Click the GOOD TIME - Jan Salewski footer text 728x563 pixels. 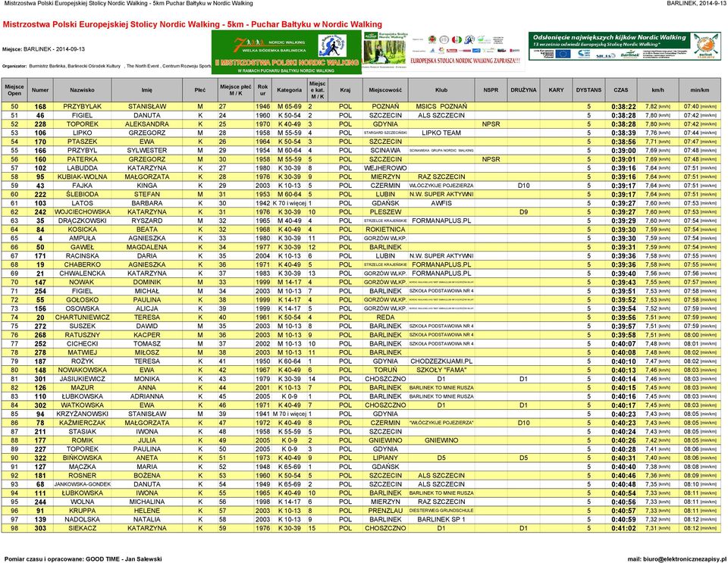tap(124, 558)
